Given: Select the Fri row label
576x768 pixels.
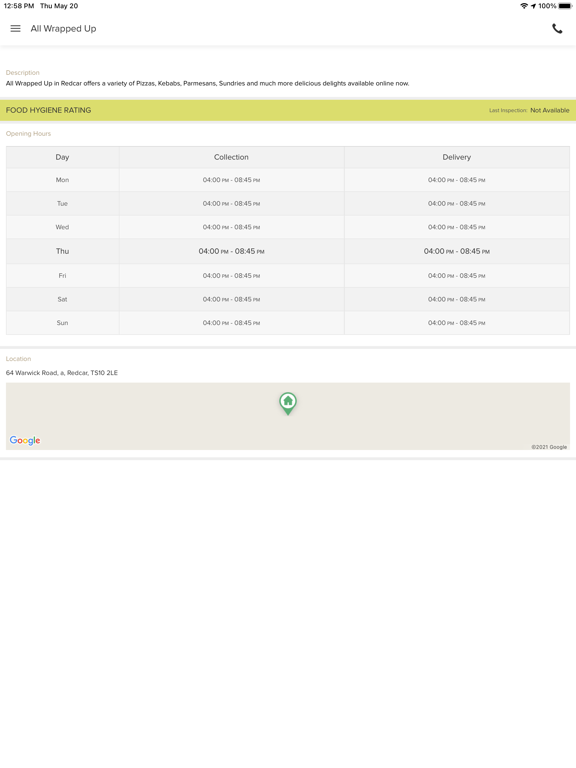Looking at the screenshot, I should 62,275.
